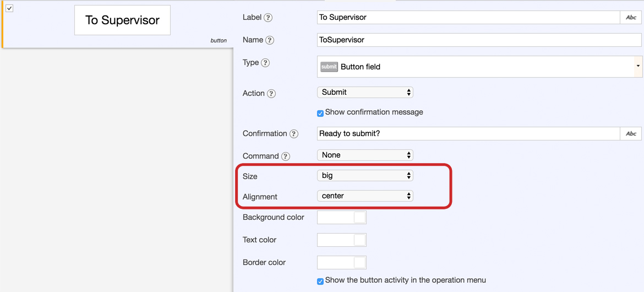Click the help icon beside Command
This screenshot has height=292, width=644.
tap(286, 156)
